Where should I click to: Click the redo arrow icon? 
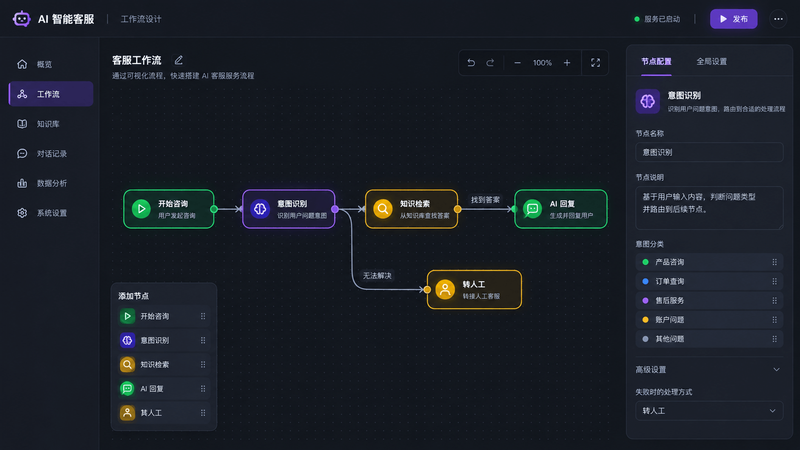click(x=490, y=63)
